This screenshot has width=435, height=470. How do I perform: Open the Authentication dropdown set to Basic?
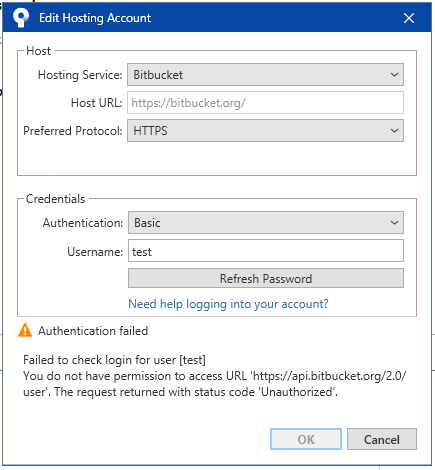click(x=266, y=223)
